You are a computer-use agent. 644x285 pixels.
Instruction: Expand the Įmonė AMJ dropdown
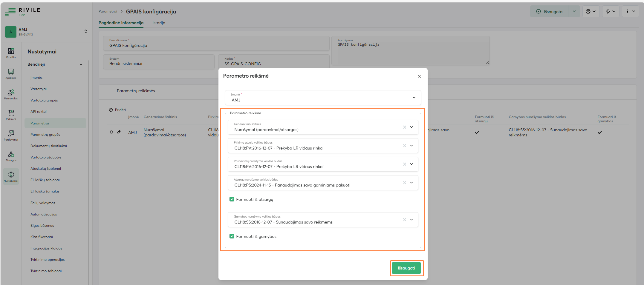[414, 98]
